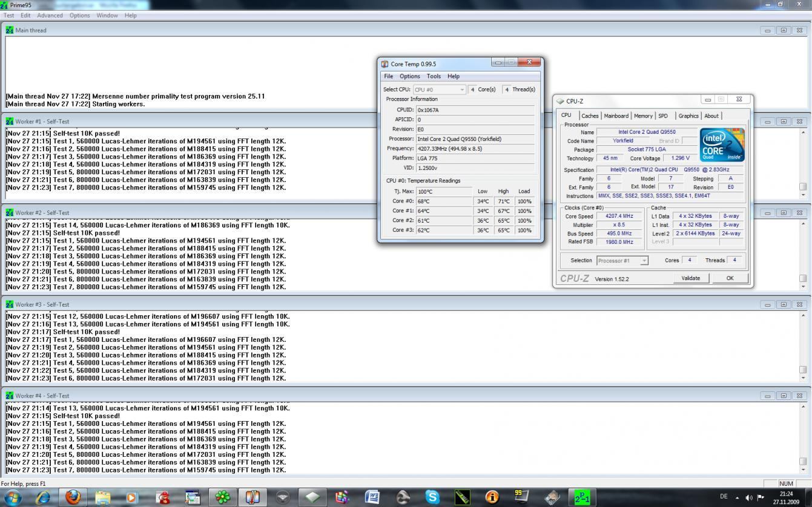Screen dimensions: 812x507
Task: Switch to CPU-Z Graphics tab
Action: point(688,116)
